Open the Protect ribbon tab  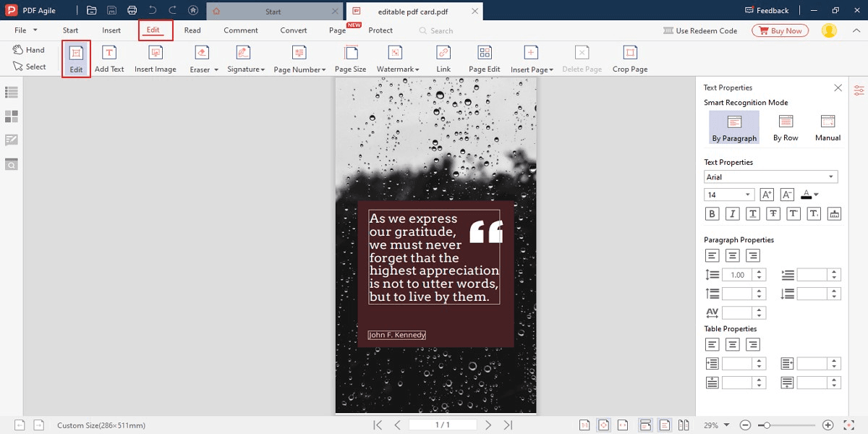[380, 30]
